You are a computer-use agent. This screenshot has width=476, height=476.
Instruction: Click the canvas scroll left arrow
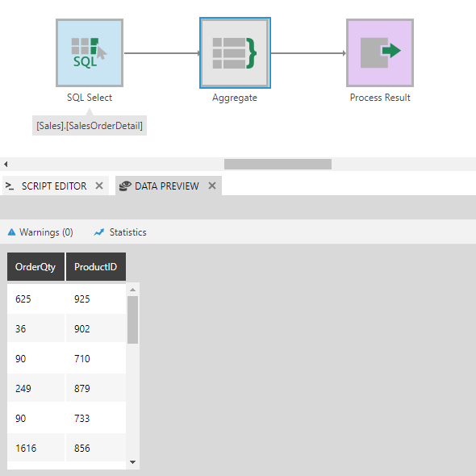click(x=6, y=165)
